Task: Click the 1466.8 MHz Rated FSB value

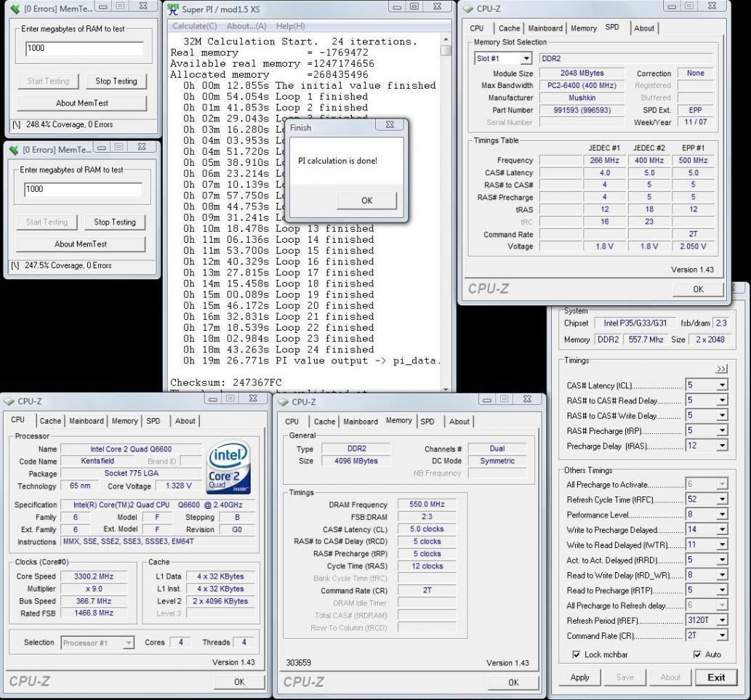Action: 94,613
